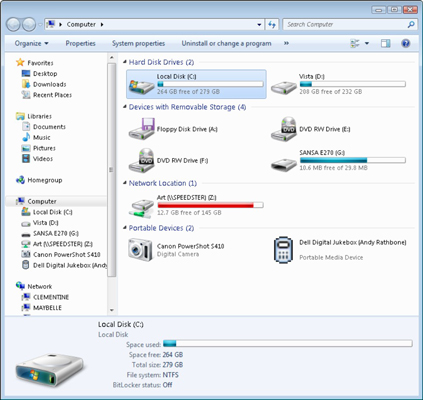Toggle the preview pane button
The image size is (423, 400).
[x=386, y=43]
